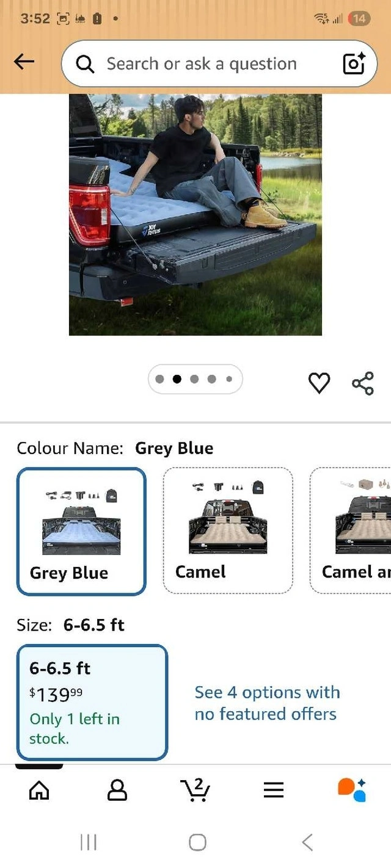Open account profile icon
Viewport: 391px width, 868px height.
pos(117,790)
